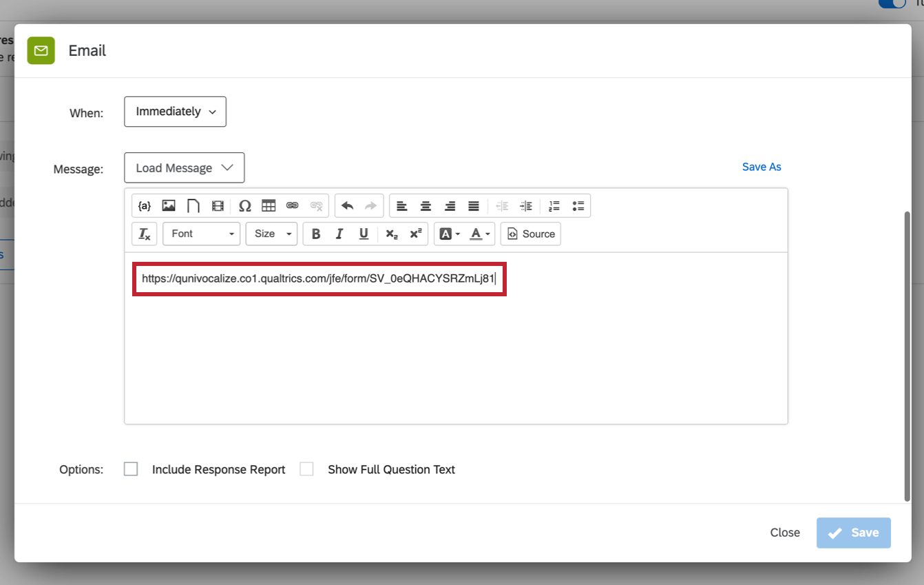Insert a numbered list
The image size is (924, 585).
(x=554, y=205)
